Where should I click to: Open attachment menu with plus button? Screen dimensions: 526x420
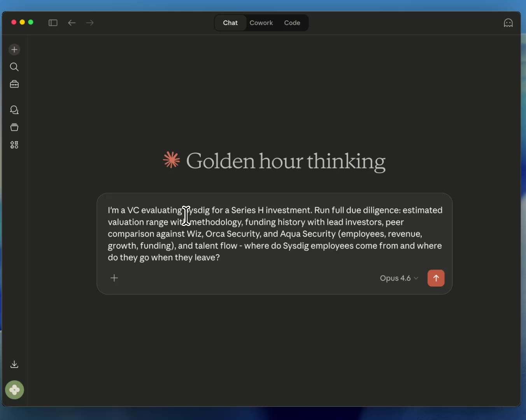click(x=114, y=278)
